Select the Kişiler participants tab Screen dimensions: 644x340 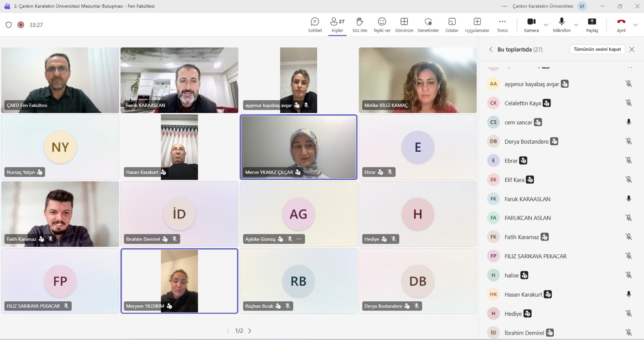click(337, 25)
